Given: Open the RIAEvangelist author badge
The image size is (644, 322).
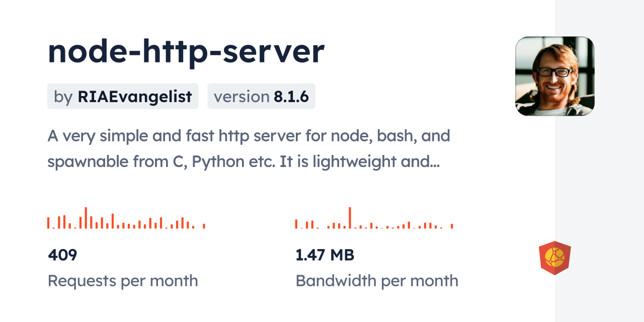Looking at the screenshot, I should pyautogui.click(x=123, y=96).
